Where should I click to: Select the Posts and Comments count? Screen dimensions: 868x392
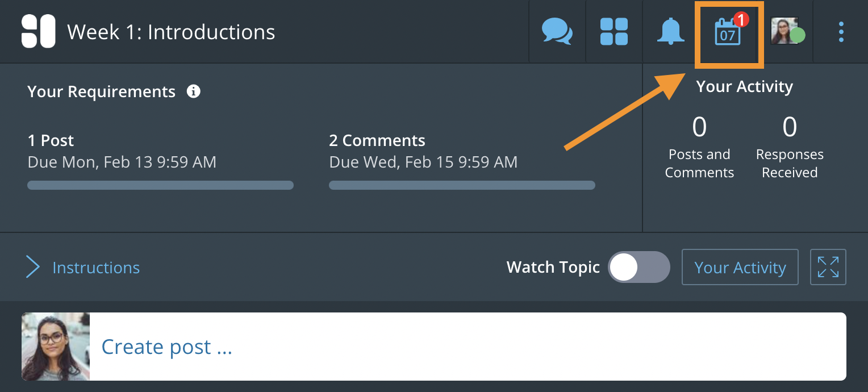[x=699, y=127]
